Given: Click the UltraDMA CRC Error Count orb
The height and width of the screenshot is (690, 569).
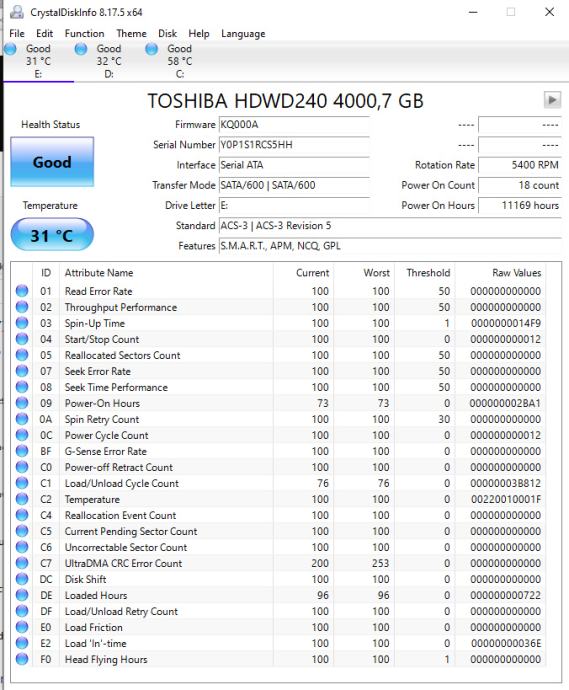Looking at the screenshot, I should point(22,563).
